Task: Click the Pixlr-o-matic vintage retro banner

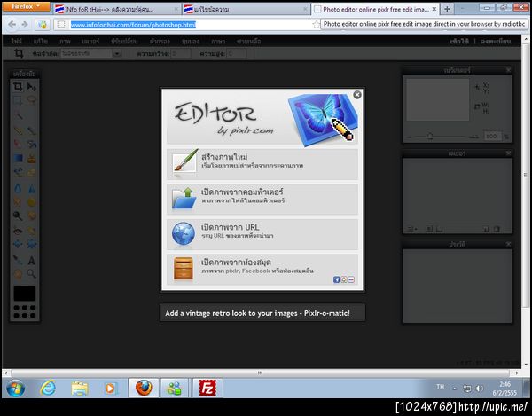Action: click(262, 312)
